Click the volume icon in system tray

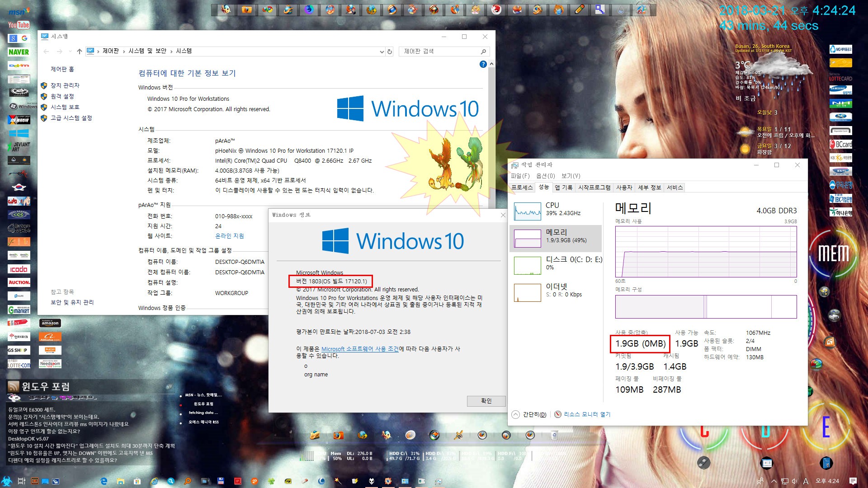click(x=795, y=481)
